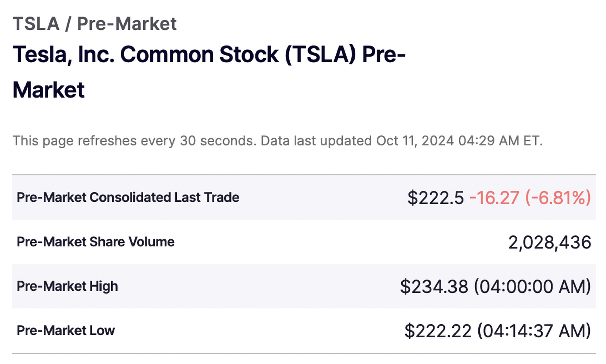Select the Pre-Market Low label
This screenshot has height=364, width=606.
point(66,331)
